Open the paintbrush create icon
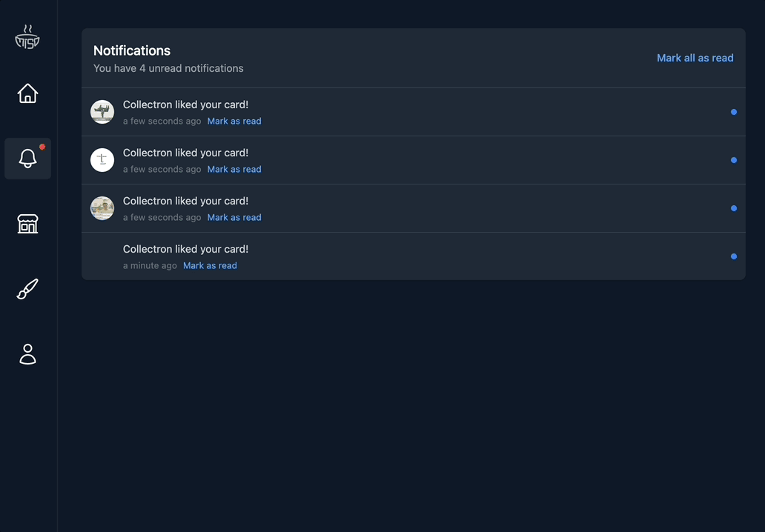 [27, 289]
